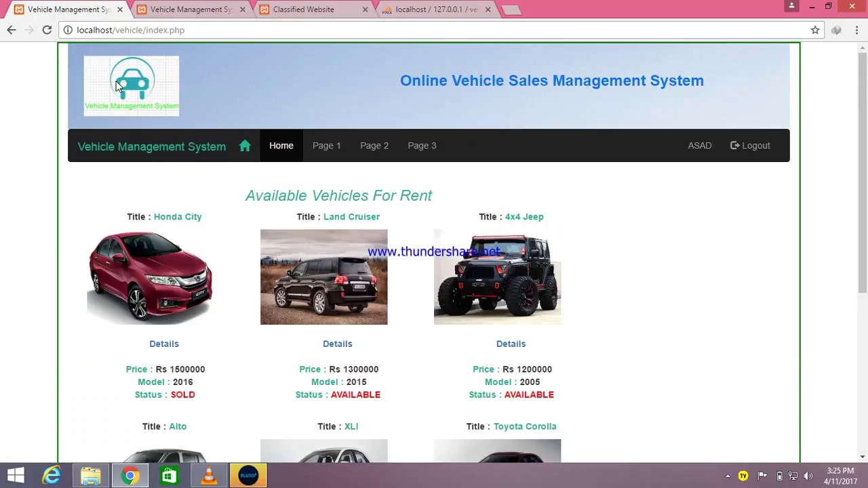Click site info icon in address bar

point(68,30)
